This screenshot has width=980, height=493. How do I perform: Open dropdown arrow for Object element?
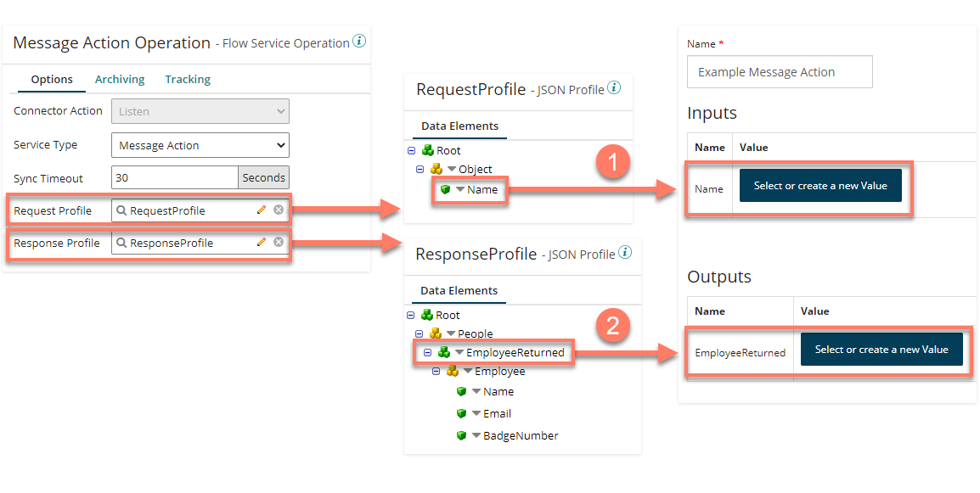(x=452, y=170)
